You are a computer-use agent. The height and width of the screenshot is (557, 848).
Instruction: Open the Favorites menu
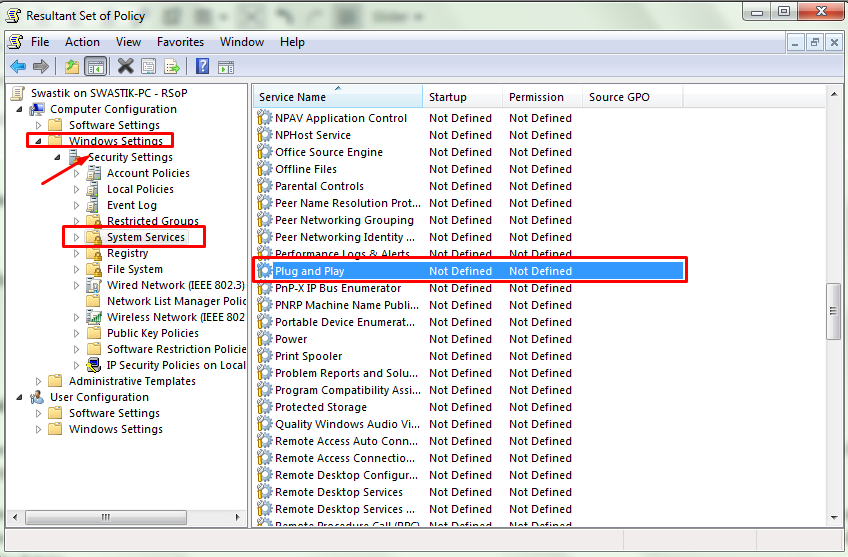tap(180, 42)
